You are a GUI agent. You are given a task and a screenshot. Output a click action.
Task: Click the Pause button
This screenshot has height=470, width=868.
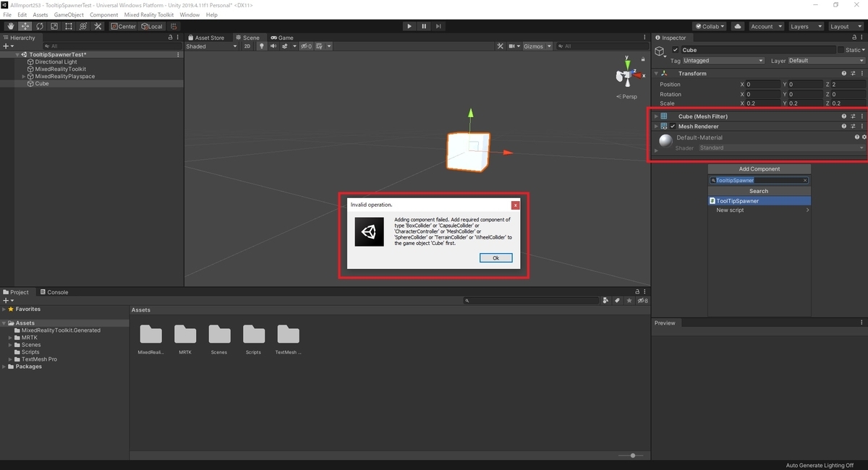tap(424, 26)
